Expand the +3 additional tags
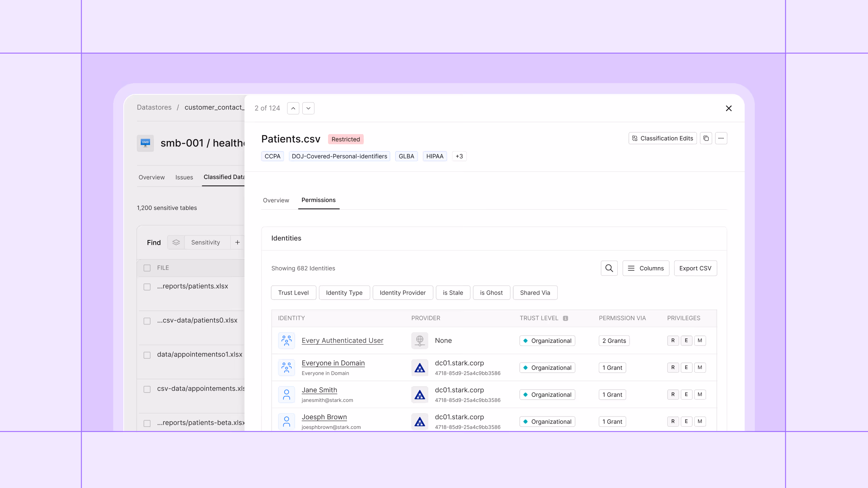Image resolution: width=868 pixels, height=488 pixels. (x=459, y=157)
